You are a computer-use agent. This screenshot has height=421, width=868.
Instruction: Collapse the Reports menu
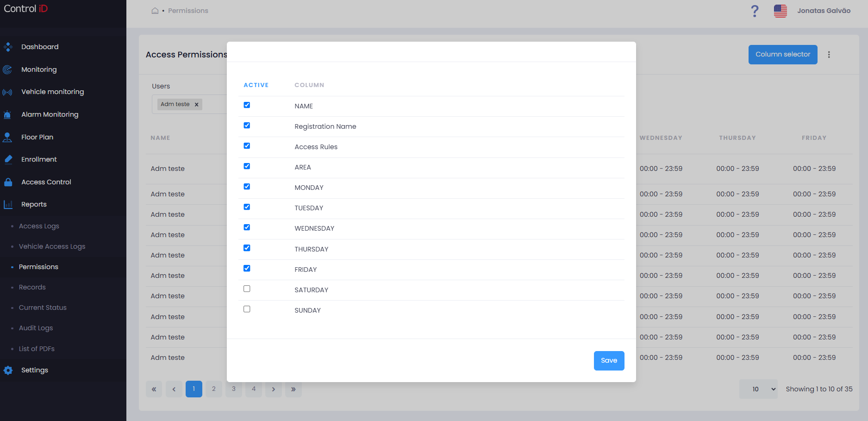pyautogui.click(x=34, y=204)
